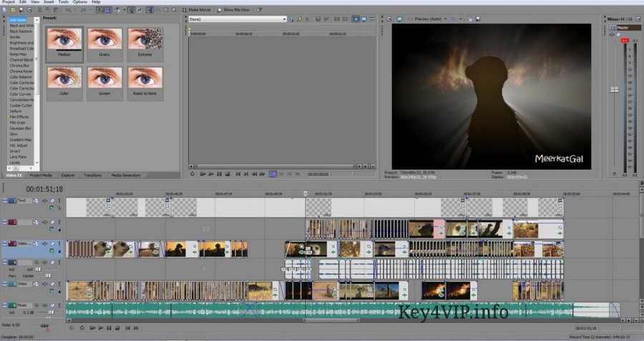Open project with the folder icon

13,9
